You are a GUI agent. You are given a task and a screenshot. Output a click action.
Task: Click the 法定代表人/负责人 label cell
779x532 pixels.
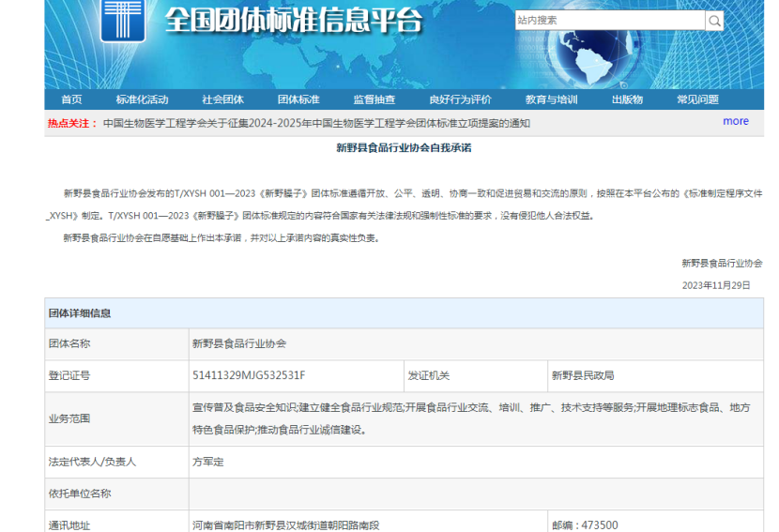tap(116, 462)
